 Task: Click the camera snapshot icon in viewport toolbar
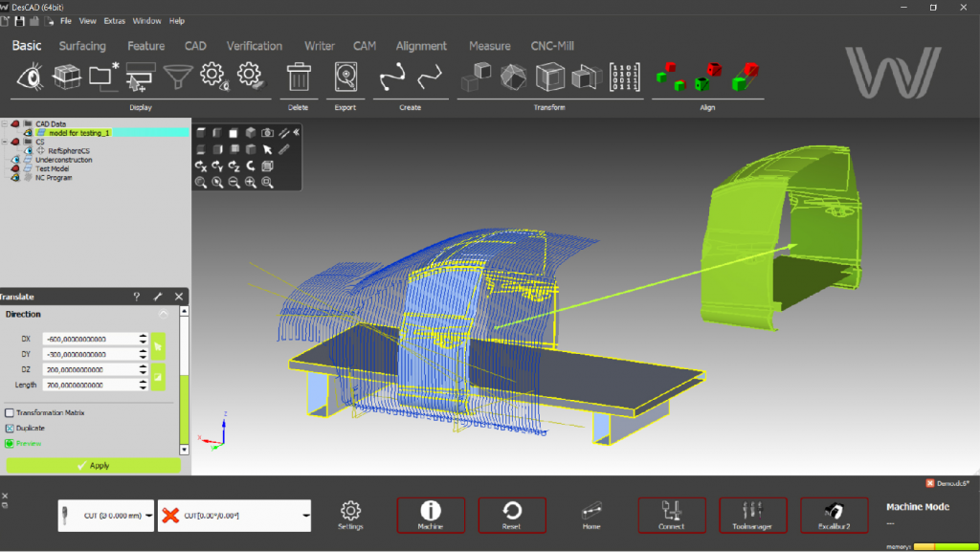pyautogui.click(x=267, y=133)
